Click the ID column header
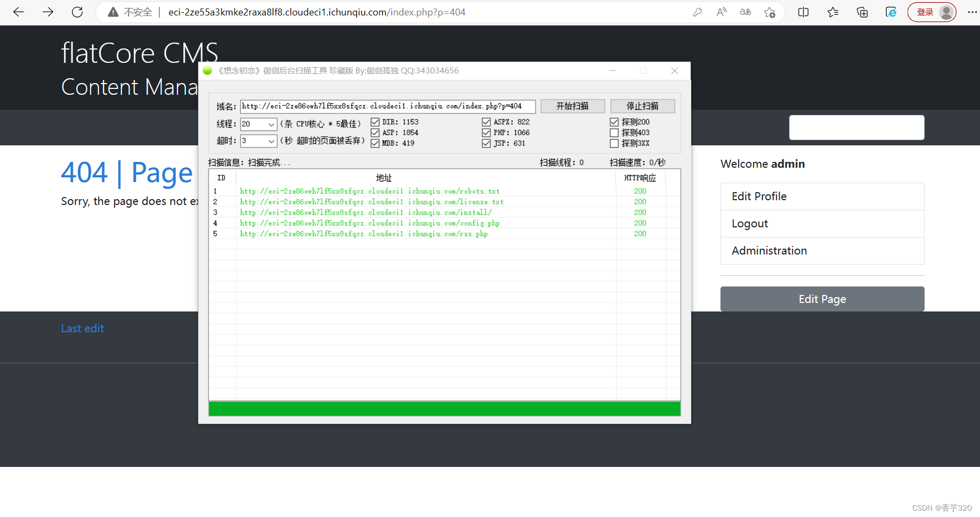Image resolution: width=980 pixels, height=517 pixels. click(222, 178)
